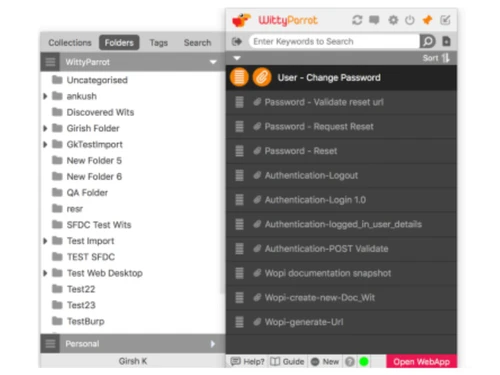Click the Enter Keywords to Search field
The image size is (500, 375).
[334, 41]
